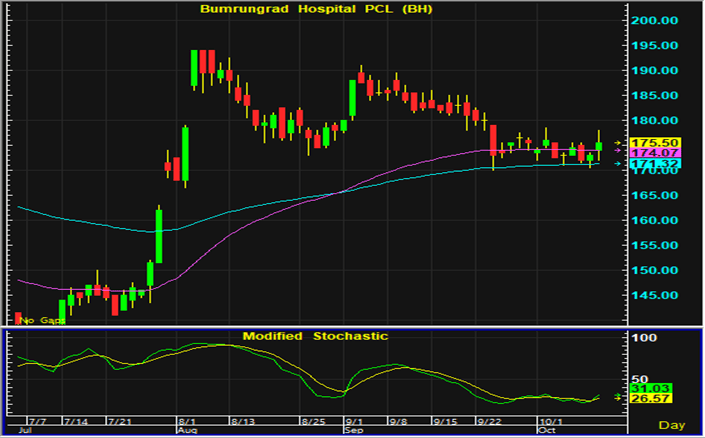Click the 9/1 date on time axis

tap(354, 422)
